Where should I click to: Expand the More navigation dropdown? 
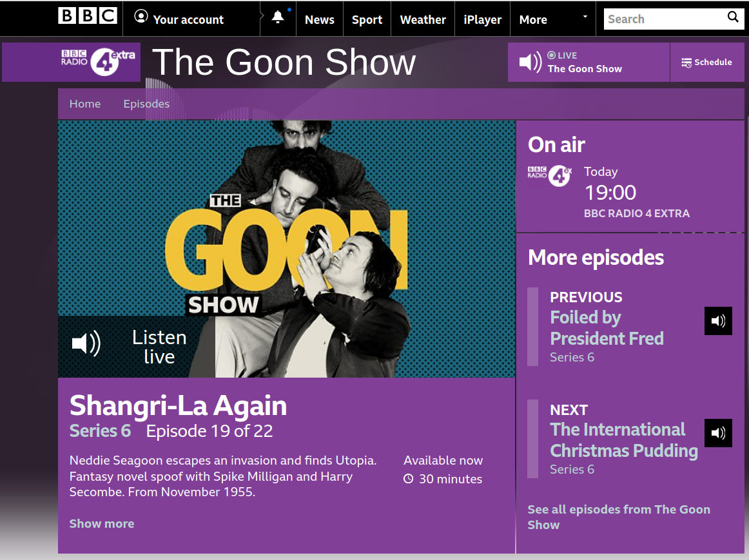(585, 17)
